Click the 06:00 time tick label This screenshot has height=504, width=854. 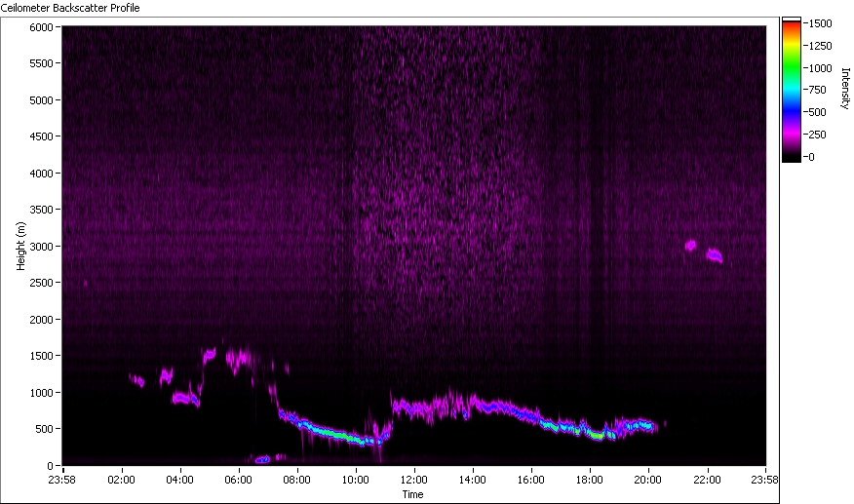click(x=238, y=480)
